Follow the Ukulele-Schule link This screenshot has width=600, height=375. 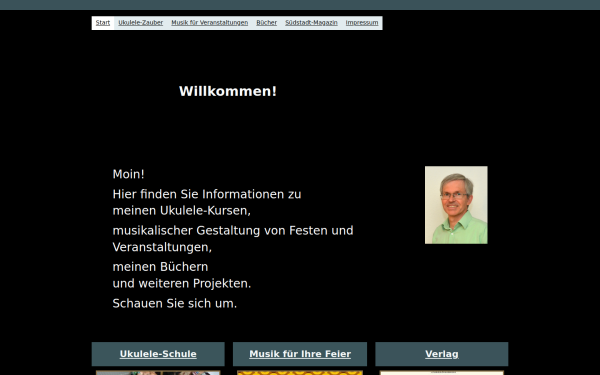click(158, 354)
